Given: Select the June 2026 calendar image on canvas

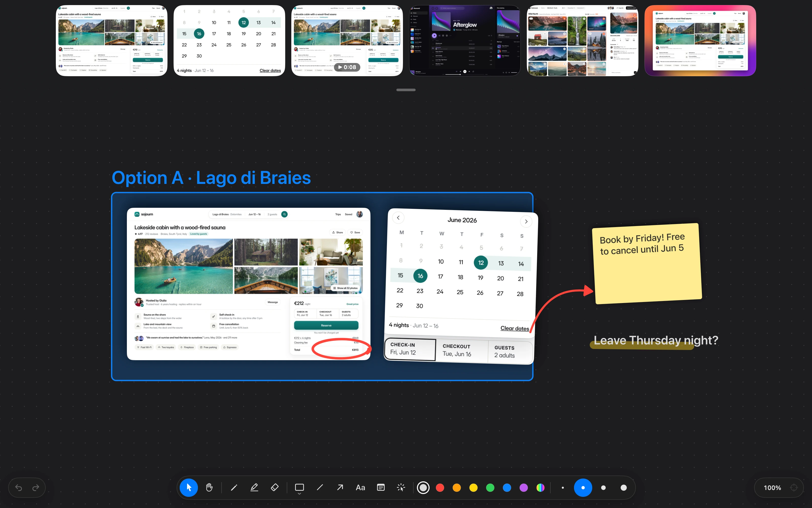Looking at the screenshot, I should point(461,286).
